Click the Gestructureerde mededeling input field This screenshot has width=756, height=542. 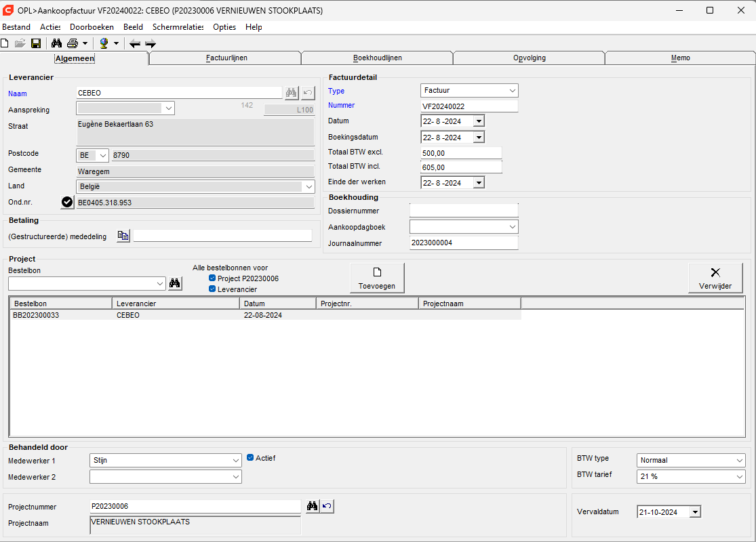[x=223, y=236]
